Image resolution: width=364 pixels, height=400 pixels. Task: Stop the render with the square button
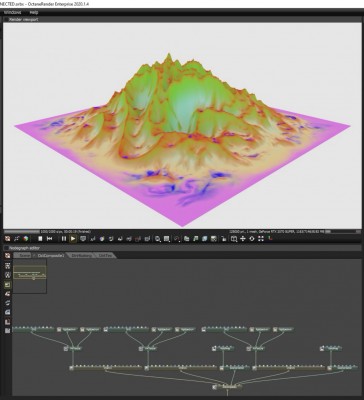(x=40, y=239)
